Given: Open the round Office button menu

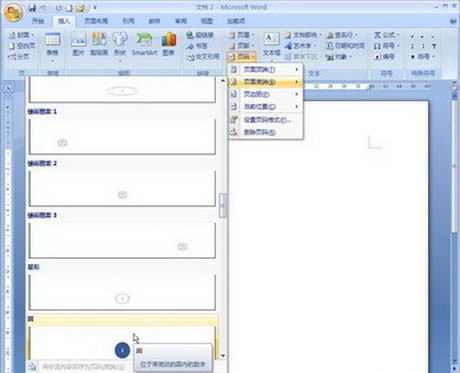Looking at the screenshot, I should click(x=13, y=12).
